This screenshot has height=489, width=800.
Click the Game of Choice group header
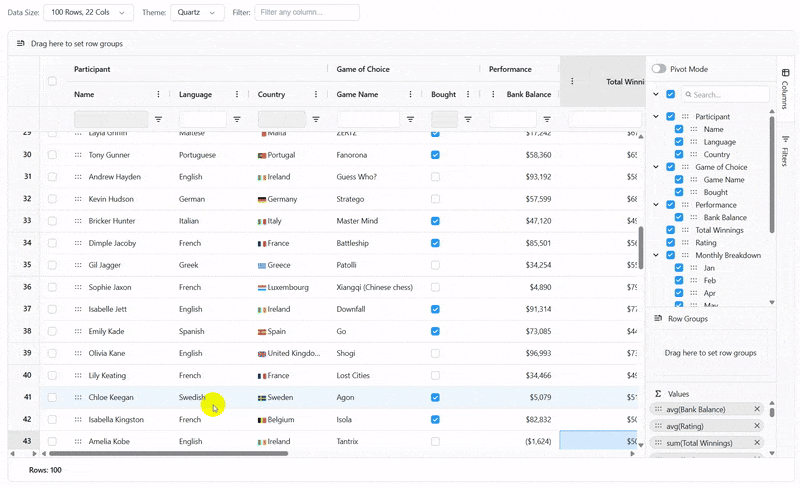point(363,69)
